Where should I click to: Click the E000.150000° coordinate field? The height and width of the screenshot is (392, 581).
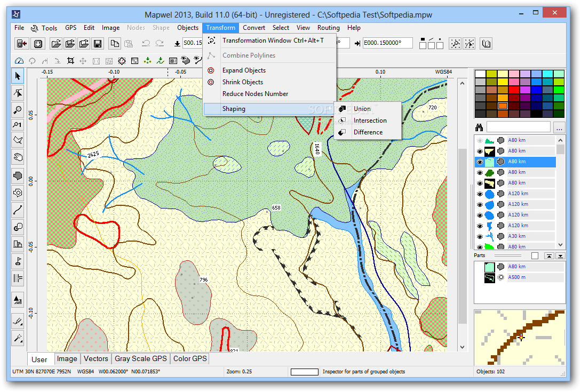[387, 43]
